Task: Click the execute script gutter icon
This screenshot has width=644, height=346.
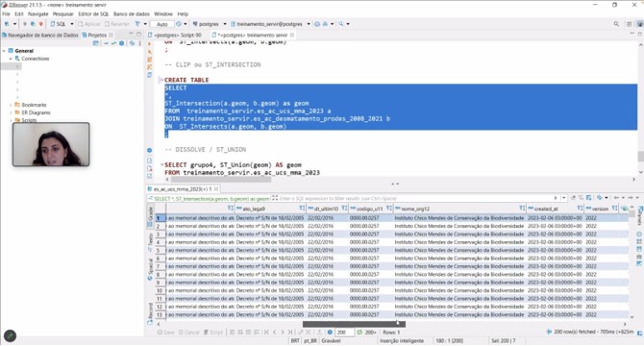Action: point(150,59)
